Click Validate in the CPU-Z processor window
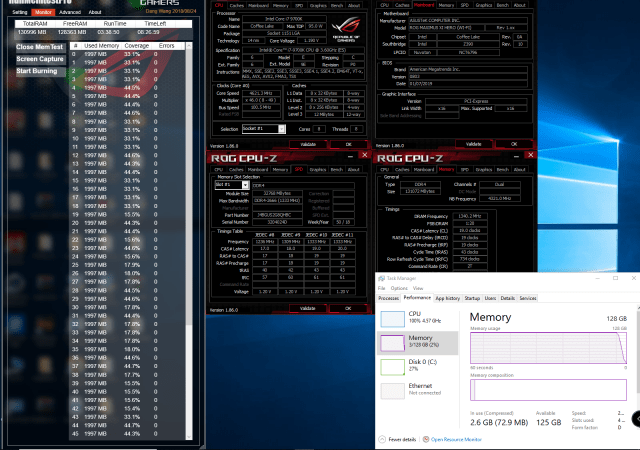Image resolution: width=640 pixels, height=450 pixels. [x=308, y=145]
